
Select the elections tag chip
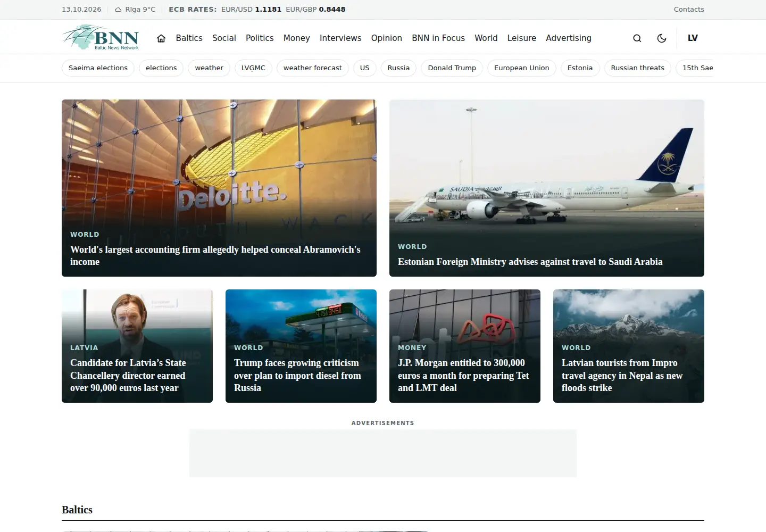(161, 68)
